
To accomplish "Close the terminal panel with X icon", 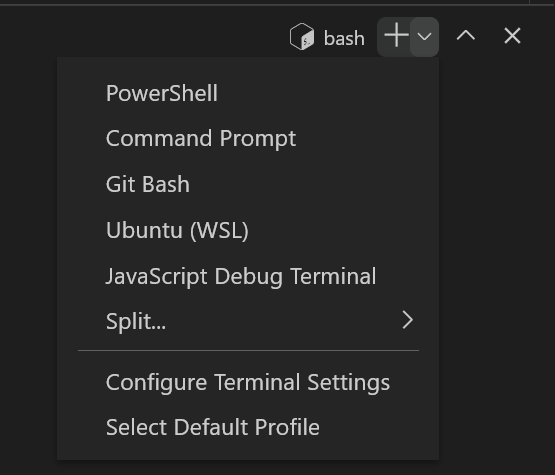I will [x=512, y=36].
